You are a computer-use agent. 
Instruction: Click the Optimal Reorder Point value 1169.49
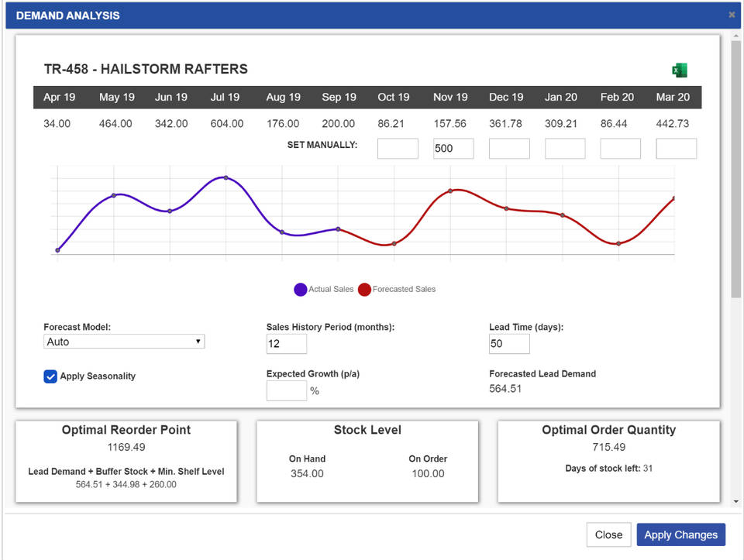tap(126, 447)
